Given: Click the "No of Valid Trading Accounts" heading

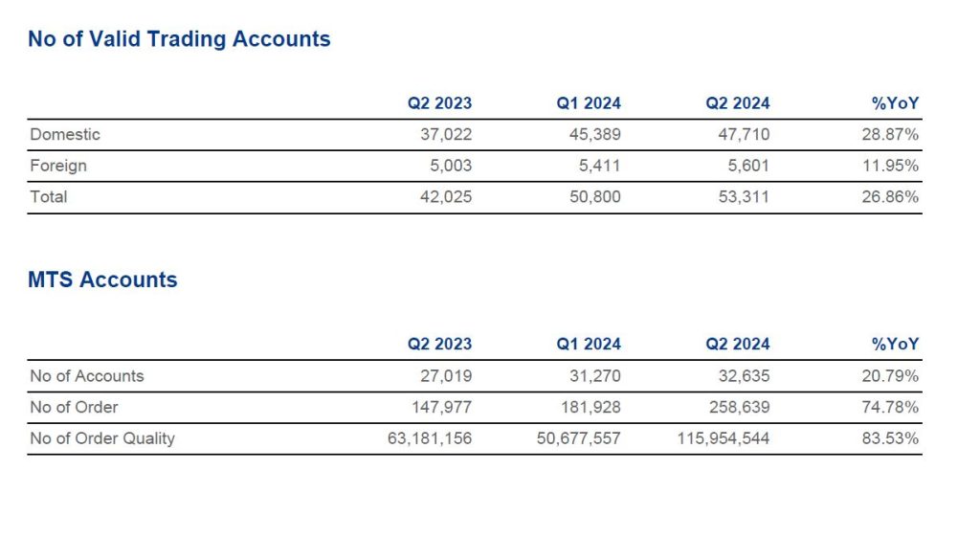Looking at the screenshot, I should click(x=179, y=39).
